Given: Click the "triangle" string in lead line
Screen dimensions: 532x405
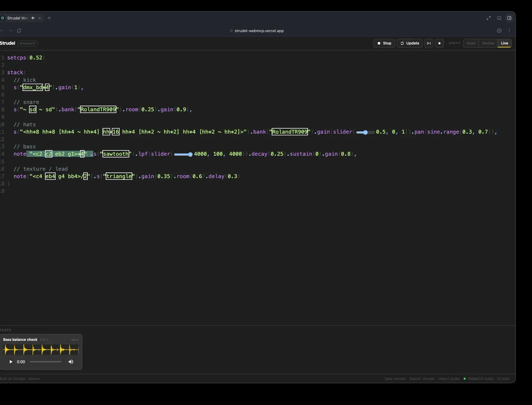Looking at the screenshot, I should [119, 176].
